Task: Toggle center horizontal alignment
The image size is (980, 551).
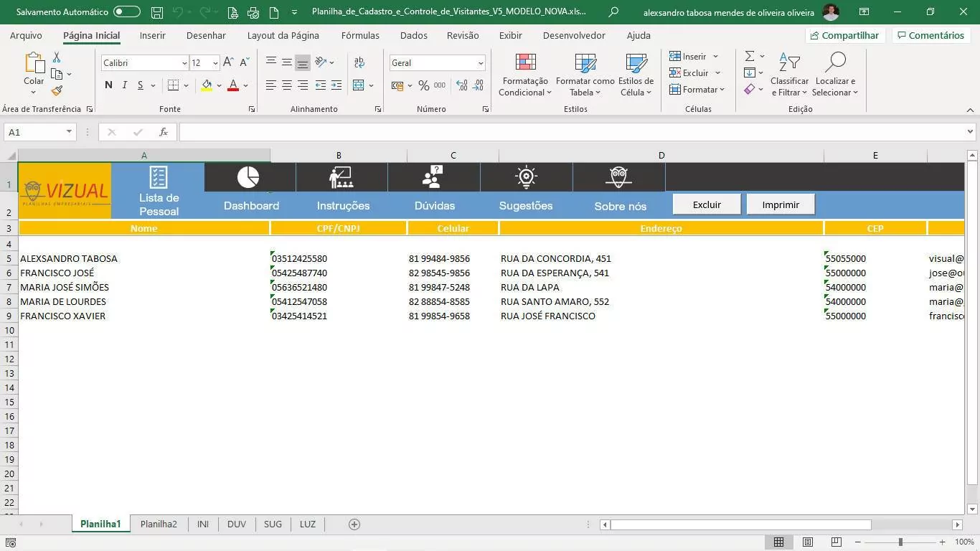Action: click(286, 85)
